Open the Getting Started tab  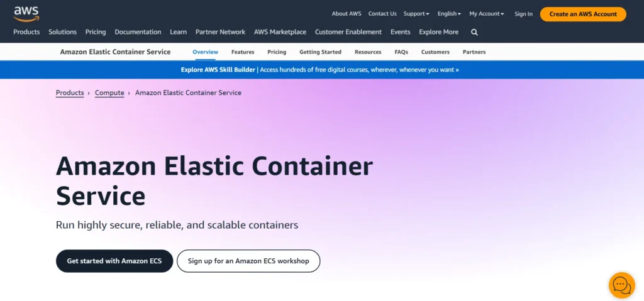[320, 52]
